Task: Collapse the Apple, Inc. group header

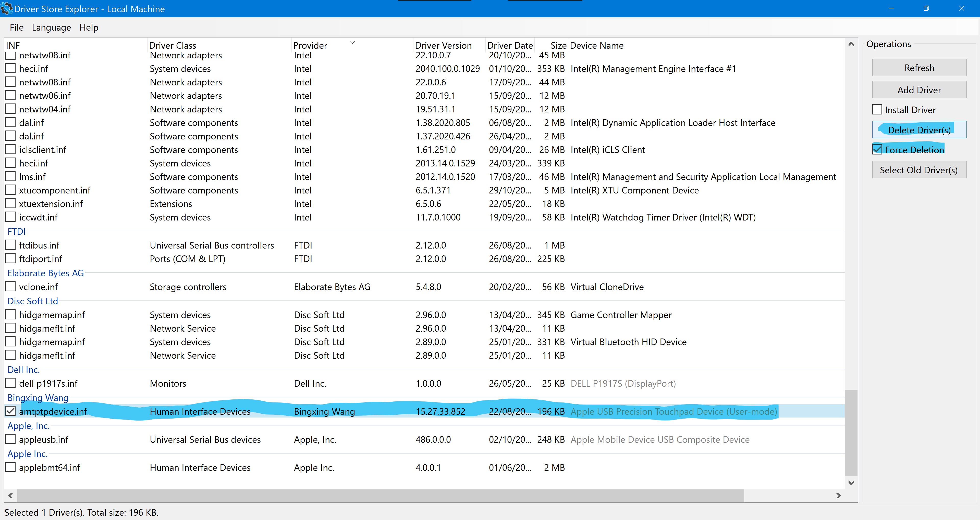Action: (29, 426)
